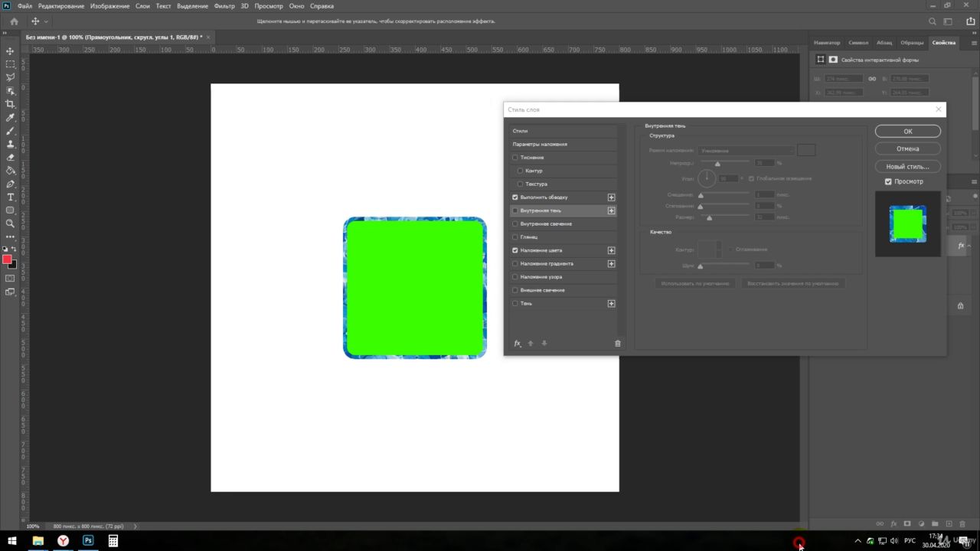The width and height of the screenshot is (980, 551).
Task: Add another Внутренняя тень effect with plus
Action: click(x=612, y=210)
